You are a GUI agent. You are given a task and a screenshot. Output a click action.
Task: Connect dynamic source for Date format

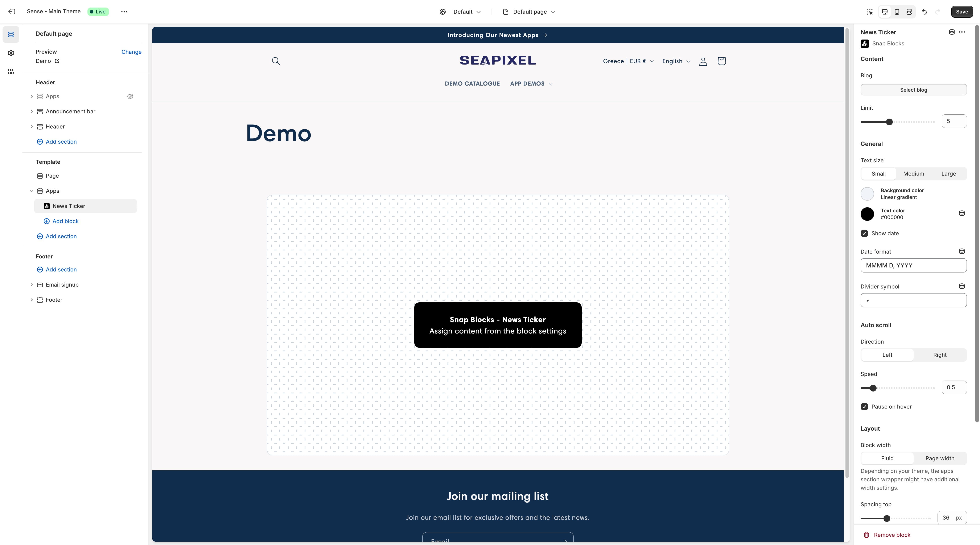962,251
